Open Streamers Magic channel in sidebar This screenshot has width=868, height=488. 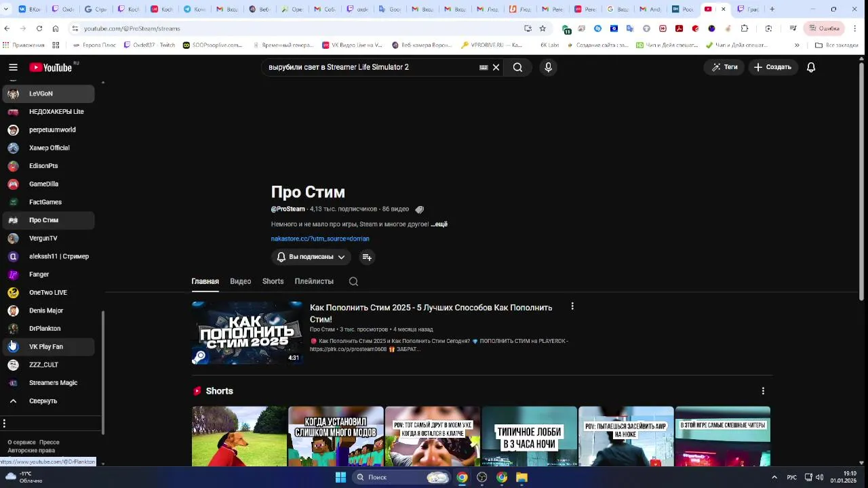[x=47, y=383]
